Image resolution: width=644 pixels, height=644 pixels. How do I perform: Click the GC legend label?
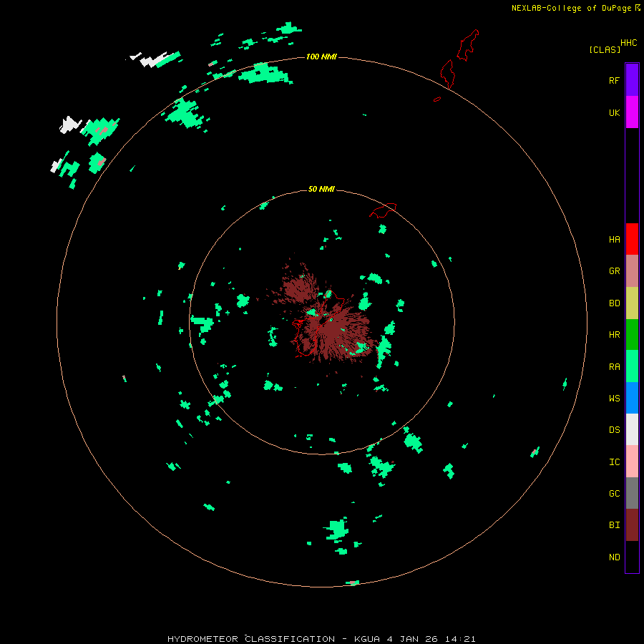[615, 494]
